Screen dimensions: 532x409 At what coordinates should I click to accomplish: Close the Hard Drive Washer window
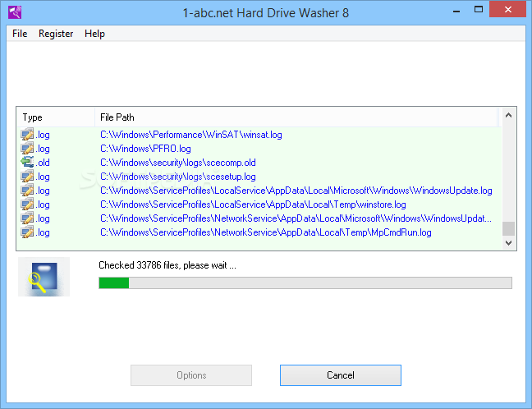507,9
